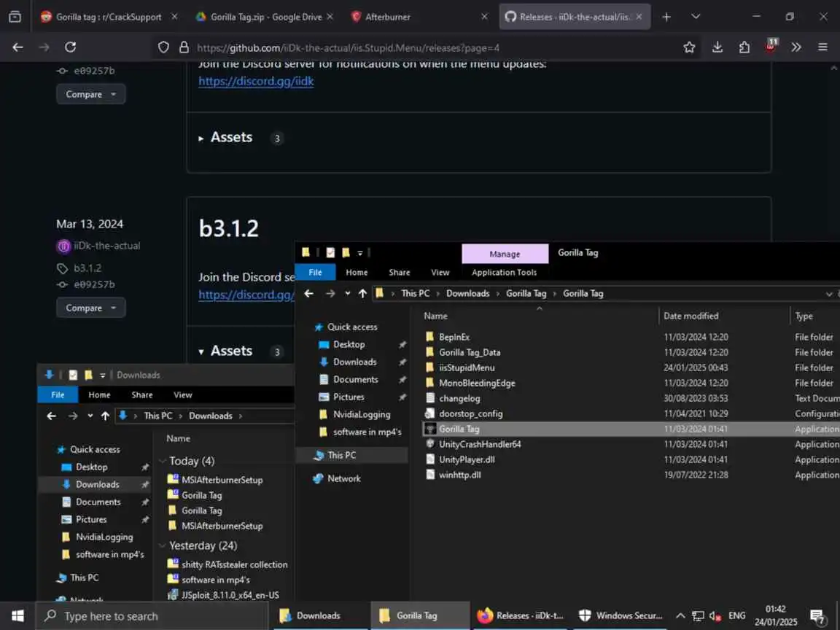This screenshot has height=630, width=840.
Task: Click the Firefox back arrow button
Action: (17, 47)
